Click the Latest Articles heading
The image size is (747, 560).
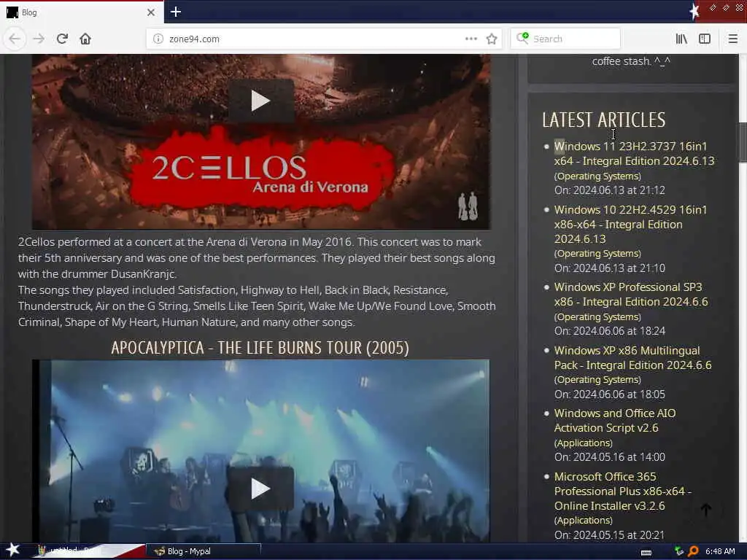[603, 120]
